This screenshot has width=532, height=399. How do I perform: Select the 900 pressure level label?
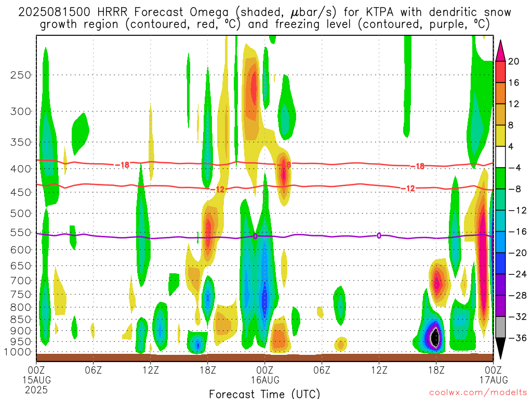(x=21, y=331)
